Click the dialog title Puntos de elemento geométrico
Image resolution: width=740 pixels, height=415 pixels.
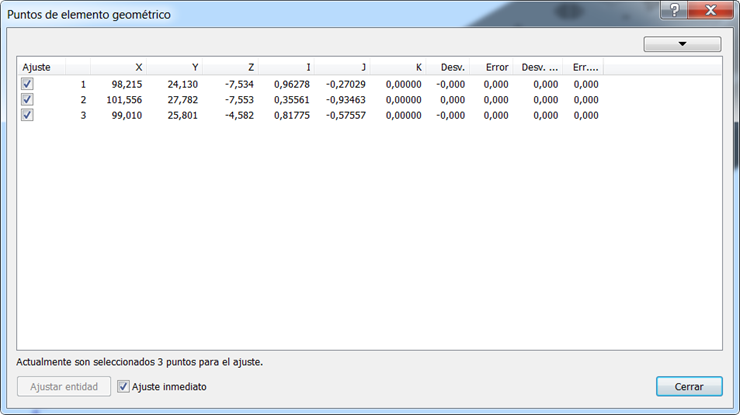click(89, 15)
